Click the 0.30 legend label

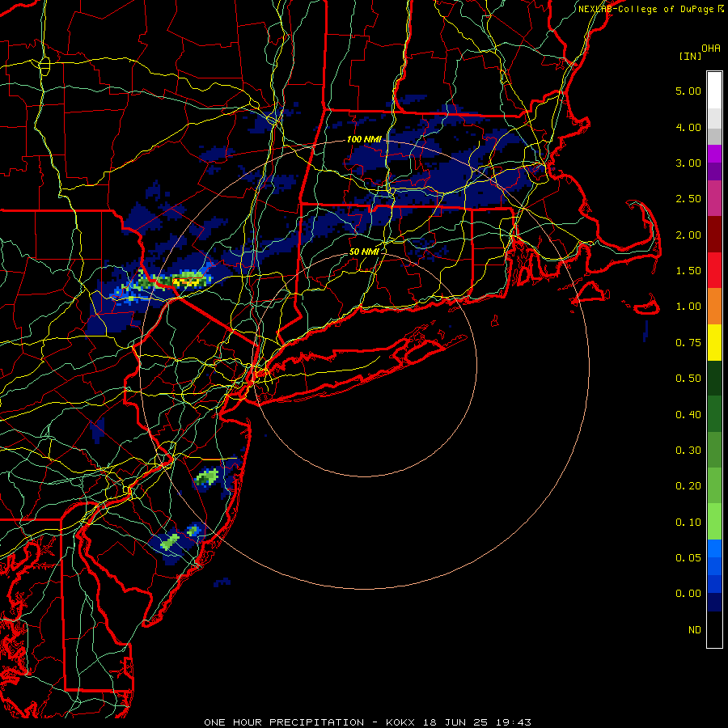tap(688, 451)
